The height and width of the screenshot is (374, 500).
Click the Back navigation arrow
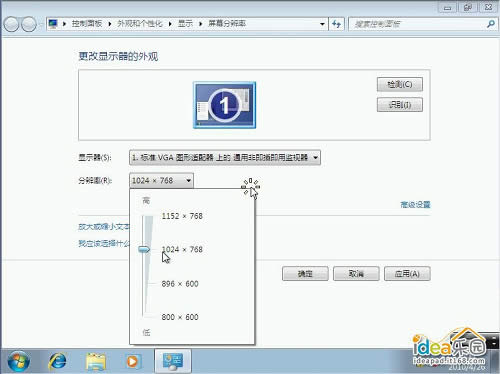[11, 24]
